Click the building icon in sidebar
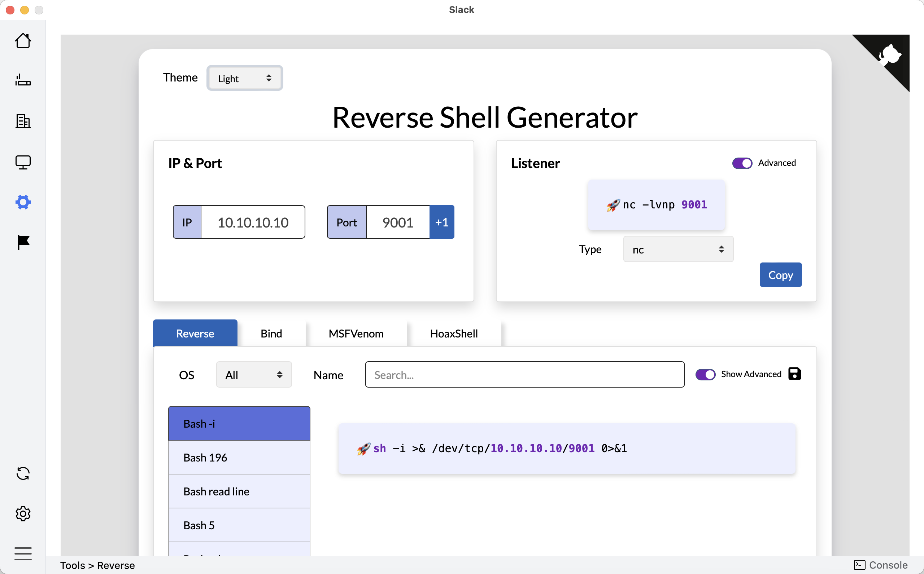The width and height of the screenshot is (924, 574). (x=23, y=121)
